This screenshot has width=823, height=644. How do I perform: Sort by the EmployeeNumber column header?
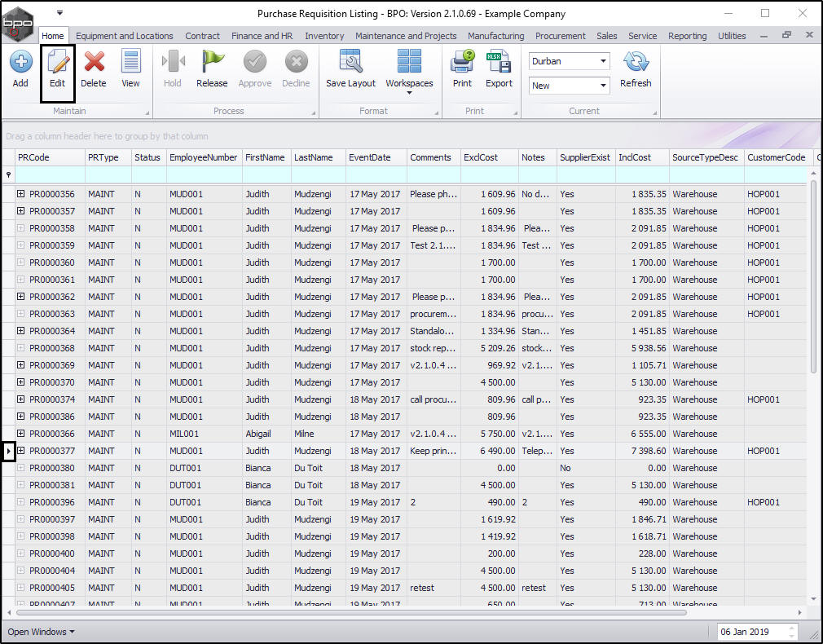click(204, 157)
